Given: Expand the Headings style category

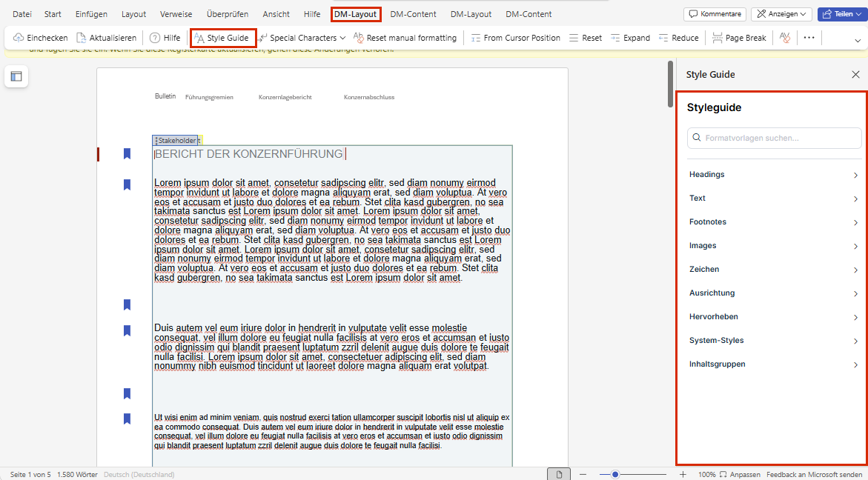Looking at the screenshot, I should coord(775,175).
